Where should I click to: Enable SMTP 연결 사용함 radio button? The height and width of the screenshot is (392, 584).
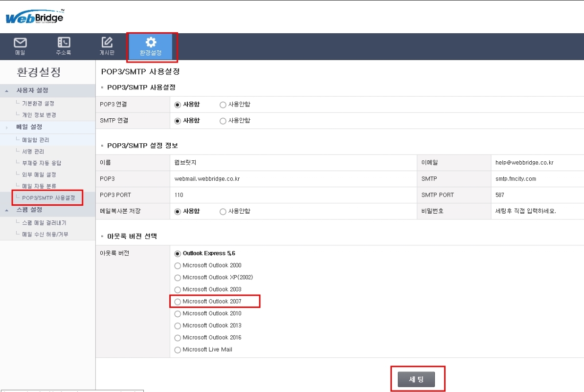178,121
